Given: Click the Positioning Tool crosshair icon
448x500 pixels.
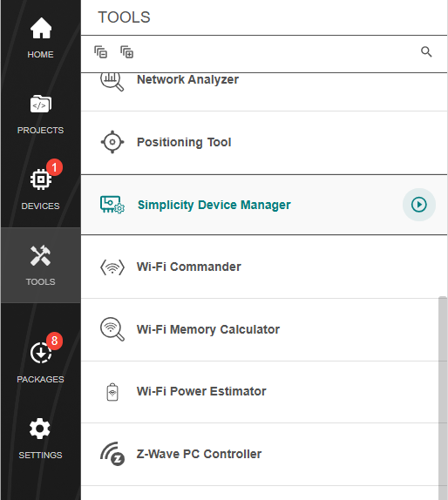Looking at the screenshot, I should [112, 142].
